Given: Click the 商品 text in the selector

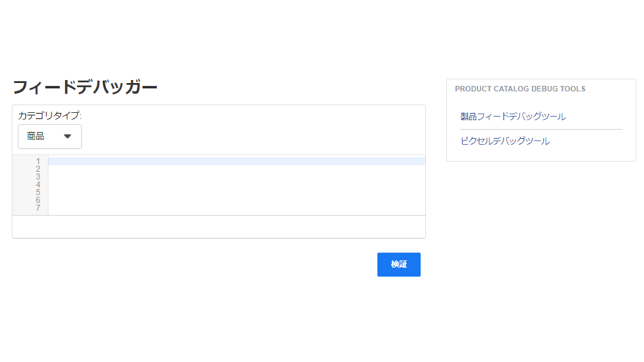Looking at the screenshot, I should coord(36,136).
